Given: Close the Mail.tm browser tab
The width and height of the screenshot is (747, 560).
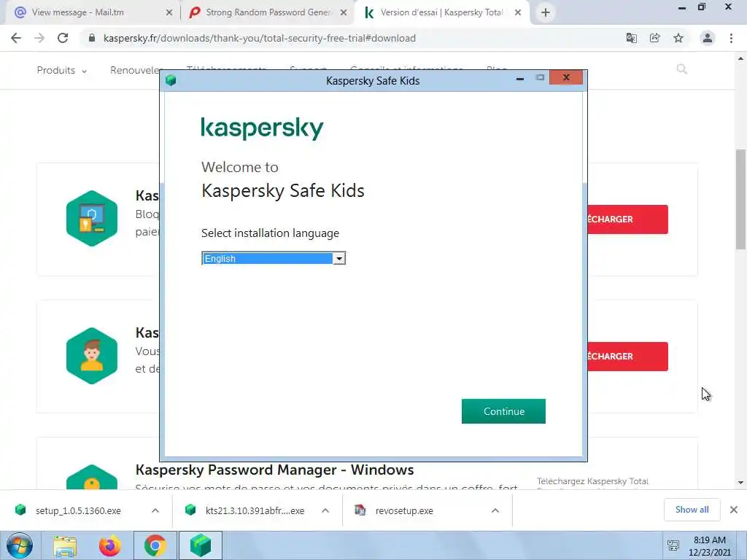Looking at the screenshot, I should coord(169,13).
